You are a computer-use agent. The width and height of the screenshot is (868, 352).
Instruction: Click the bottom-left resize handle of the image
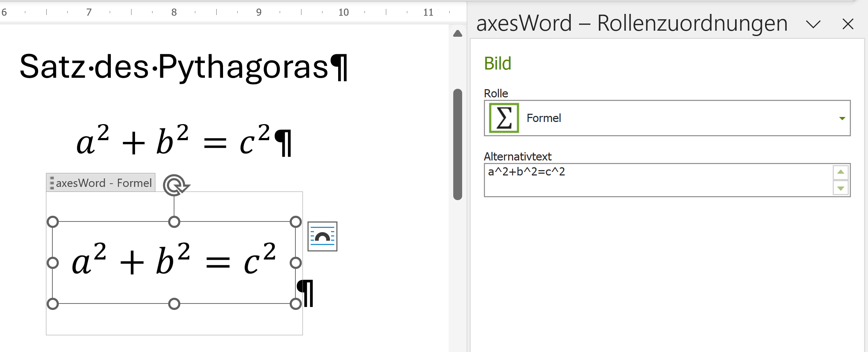(53, 304)
